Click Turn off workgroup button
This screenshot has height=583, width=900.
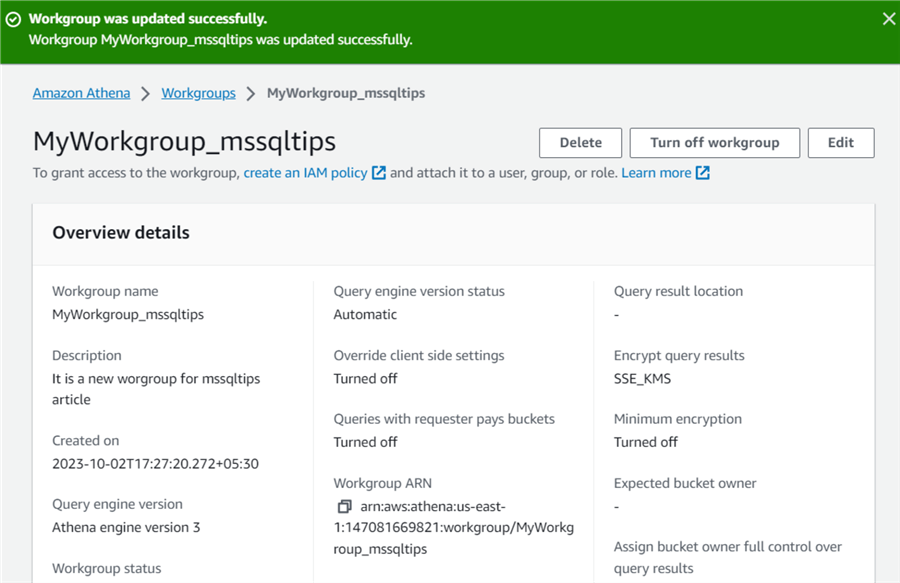click(714, 142)
